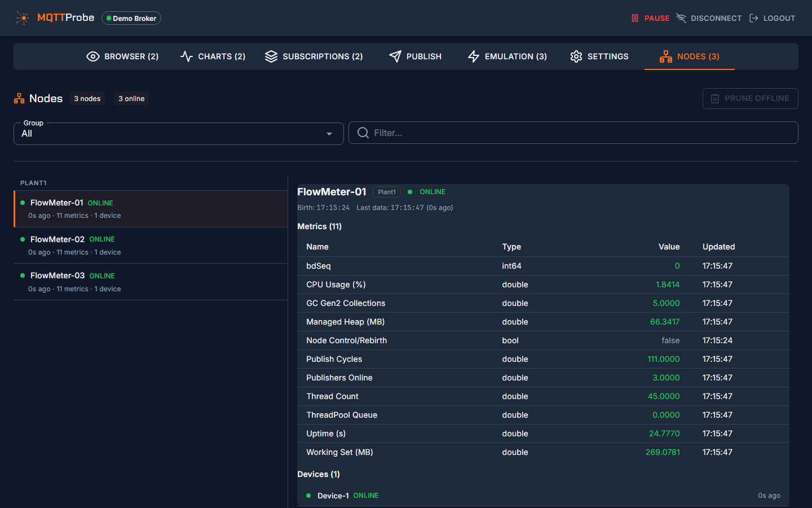The width and height of the screenshot is (812, 508).
Task: Open the Group All combo box
Action: [x=179, y=134]
